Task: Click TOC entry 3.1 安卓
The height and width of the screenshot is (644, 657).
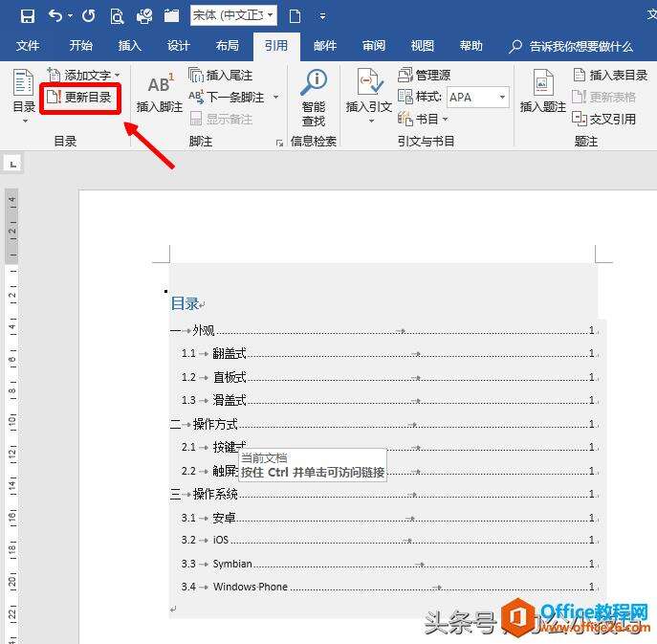Action: (x=389, y=518)
